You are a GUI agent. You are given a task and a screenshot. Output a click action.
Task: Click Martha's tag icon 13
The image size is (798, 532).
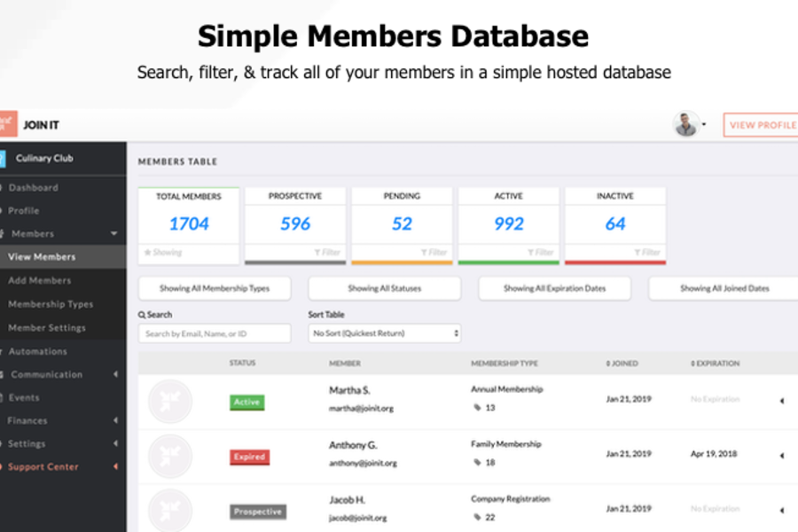click(x=477, y=407)
